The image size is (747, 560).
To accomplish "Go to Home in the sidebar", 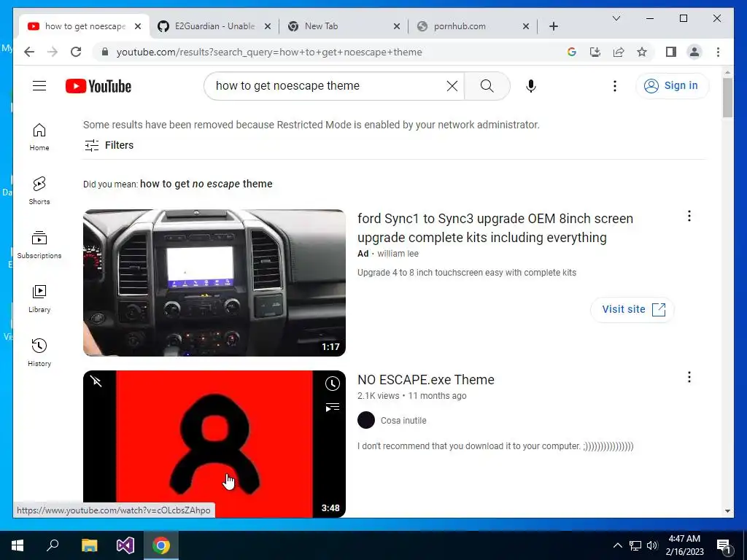I will (39, 136).
